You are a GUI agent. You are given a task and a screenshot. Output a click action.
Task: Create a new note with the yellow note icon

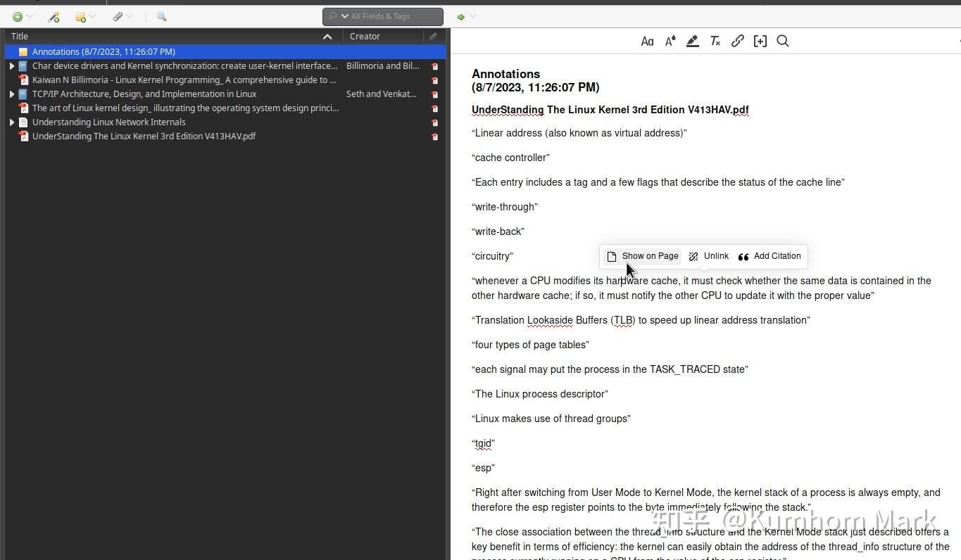pyautogui.click(x=80, y=16)
